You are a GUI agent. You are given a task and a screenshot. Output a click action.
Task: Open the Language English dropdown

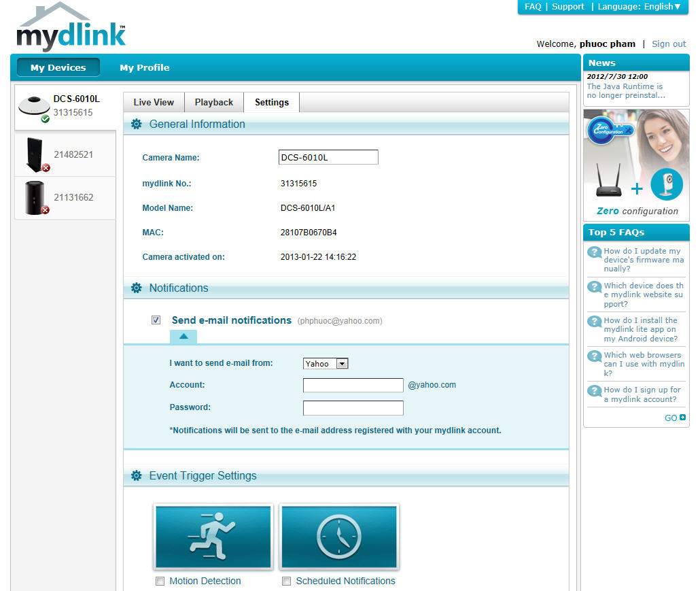click(639, 7)
